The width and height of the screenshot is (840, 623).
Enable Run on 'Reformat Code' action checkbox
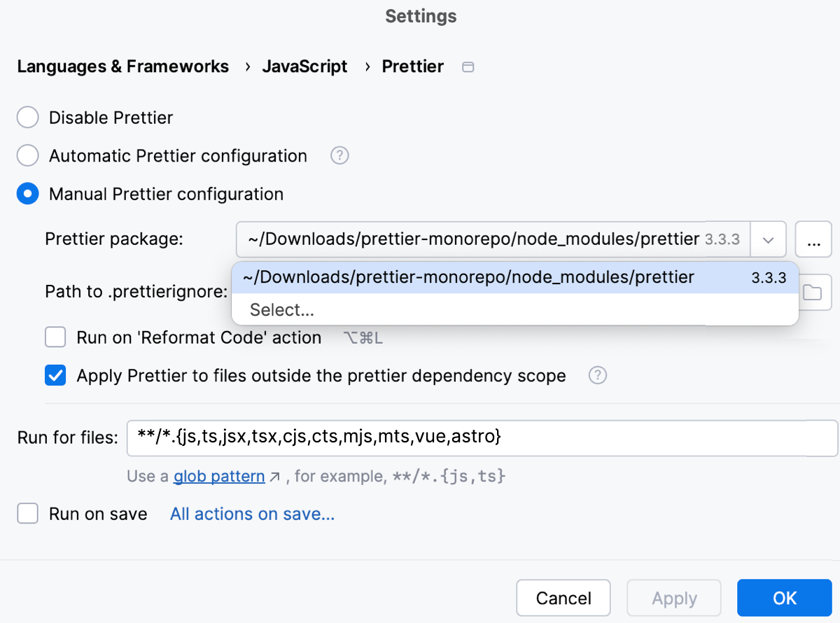coord(55,337)
